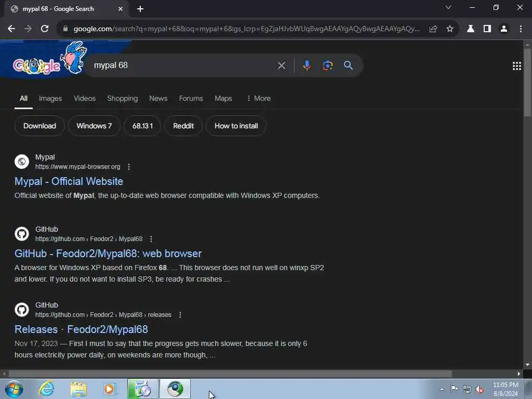Clear the search box text
532x399 pixels.
[282, 65]
